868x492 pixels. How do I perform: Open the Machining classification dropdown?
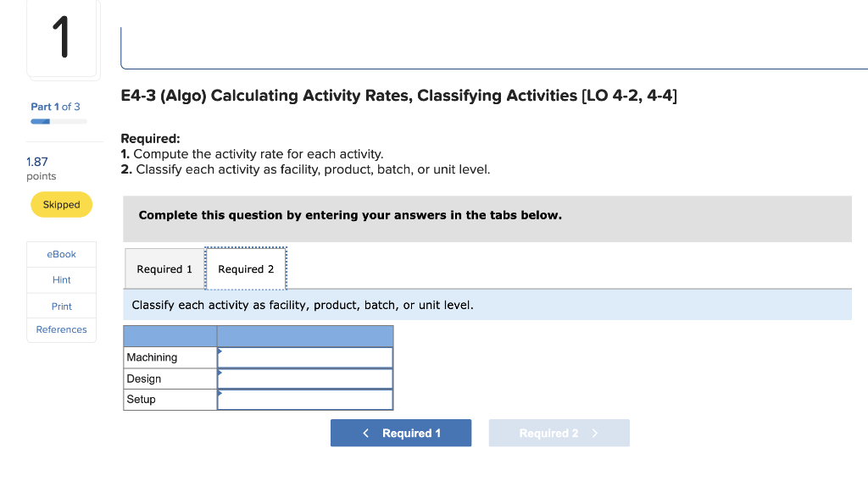point(303,357)
